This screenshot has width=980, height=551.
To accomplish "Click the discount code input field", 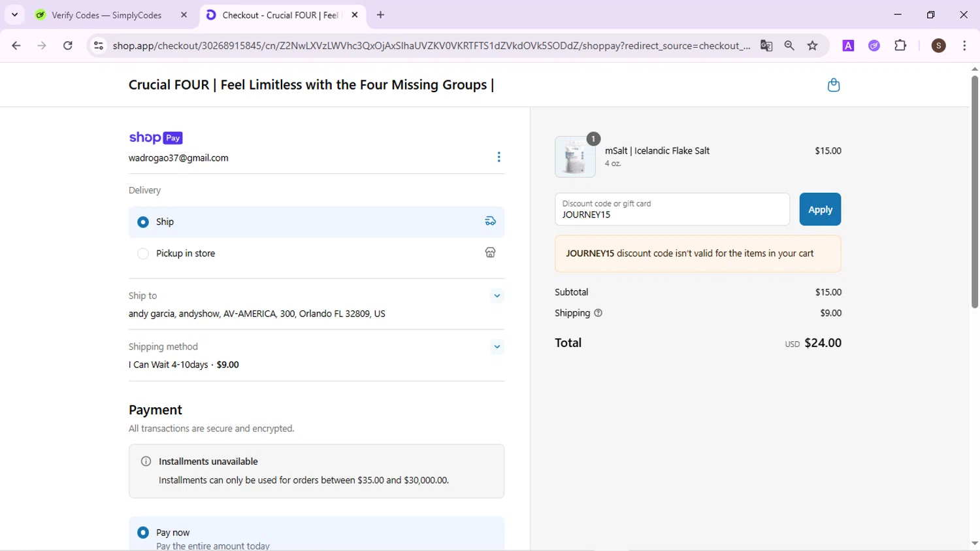I will (x=672, y=209).
